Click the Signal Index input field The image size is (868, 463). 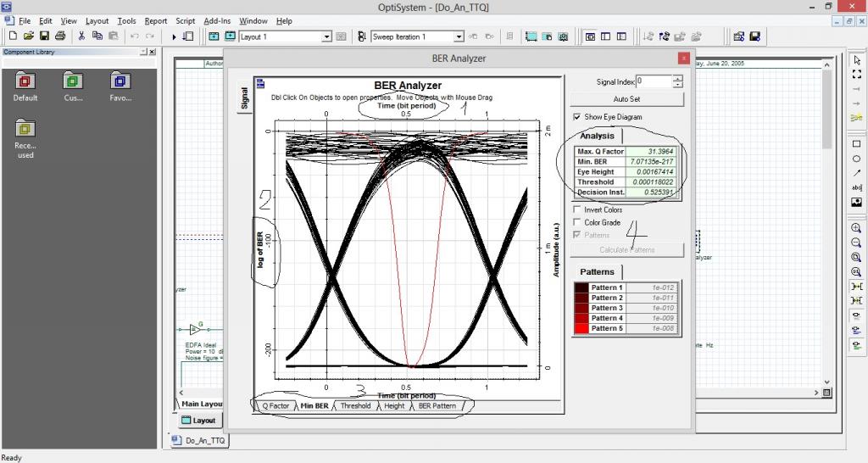653,81
